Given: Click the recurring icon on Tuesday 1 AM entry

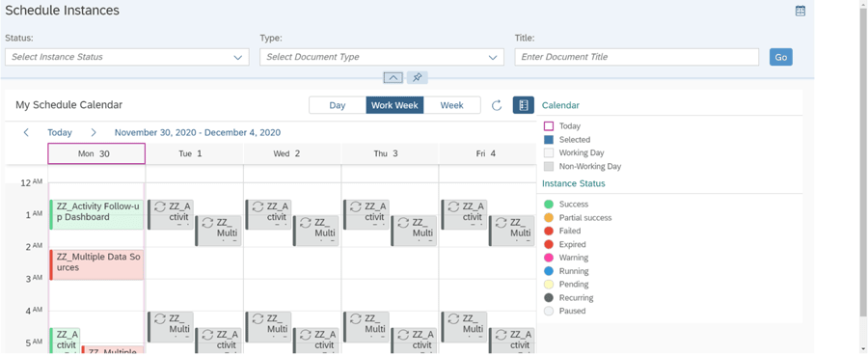Looking at the screenshot, I should [x=160, y=206].
